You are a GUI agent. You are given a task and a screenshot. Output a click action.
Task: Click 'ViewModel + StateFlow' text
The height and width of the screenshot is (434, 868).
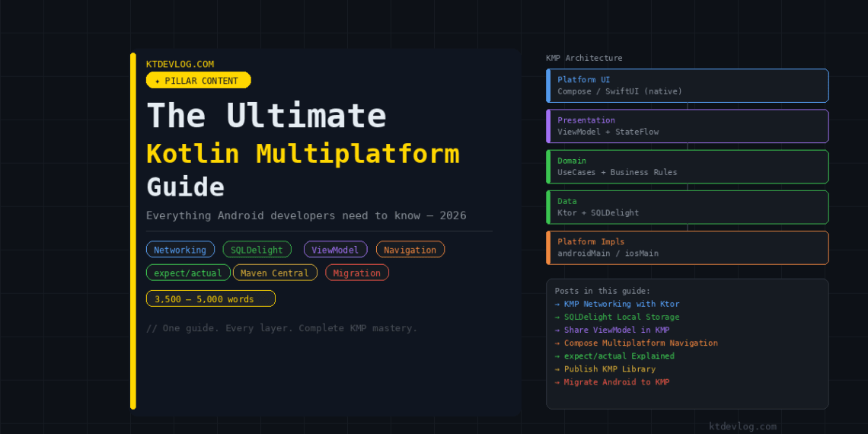[x=608, y=132]
